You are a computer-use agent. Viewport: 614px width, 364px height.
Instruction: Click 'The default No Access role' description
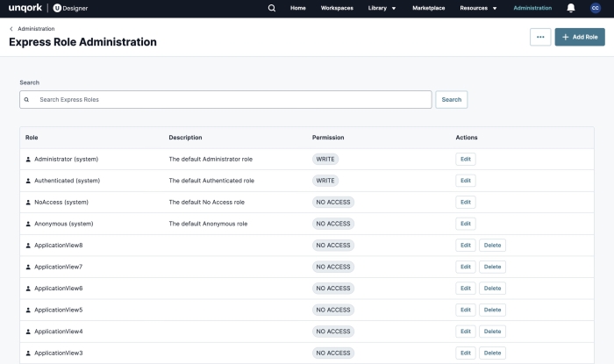tap(207, 202)
